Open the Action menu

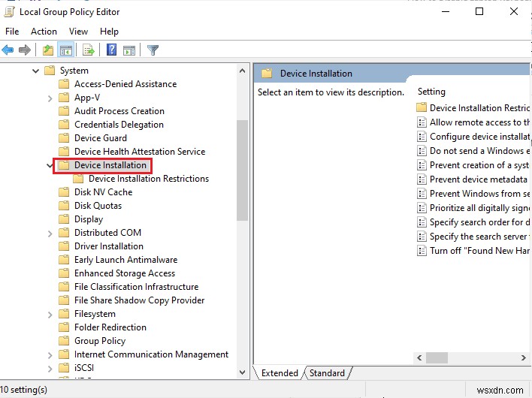coord(44,32)
